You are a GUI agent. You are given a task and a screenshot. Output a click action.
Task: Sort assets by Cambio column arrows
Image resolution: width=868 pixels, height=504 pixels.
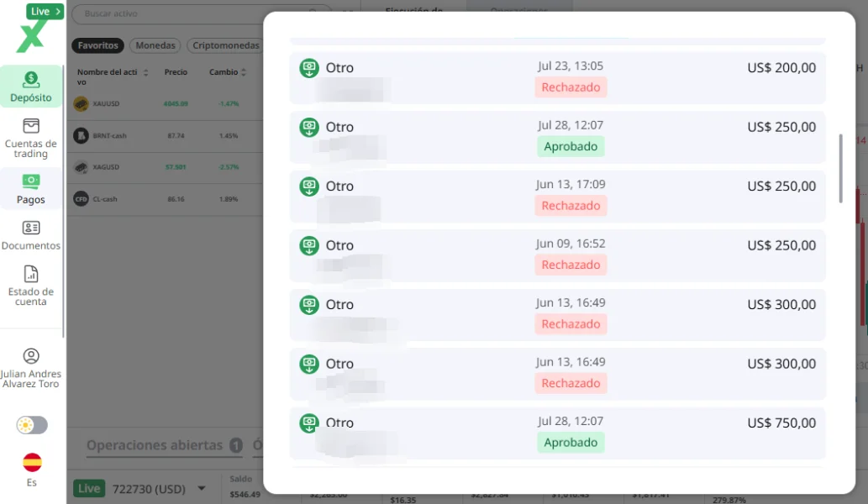coord(244,72)
